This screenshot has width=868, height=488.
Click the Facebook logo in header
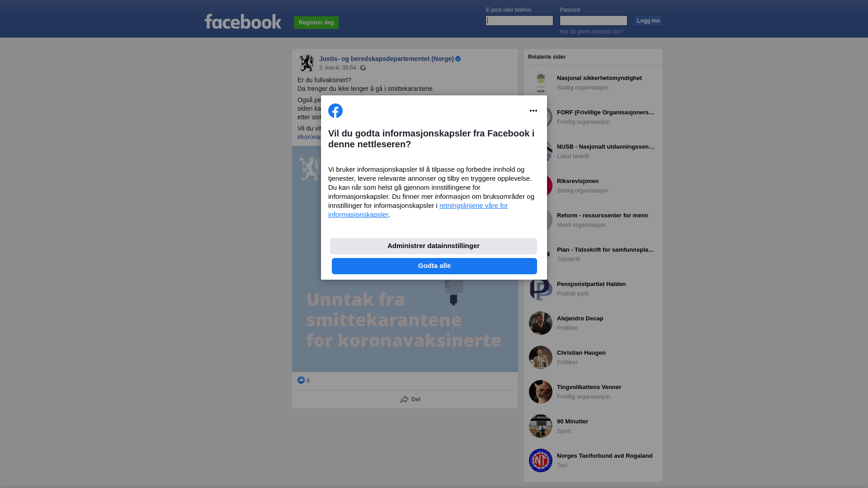[x=243, y=21]
